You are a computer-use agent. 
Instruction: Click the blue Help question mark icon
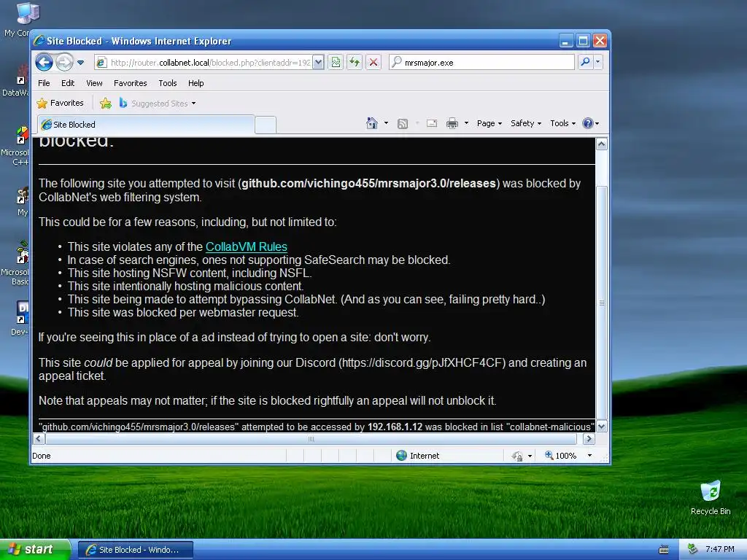[x=588, y=123]
